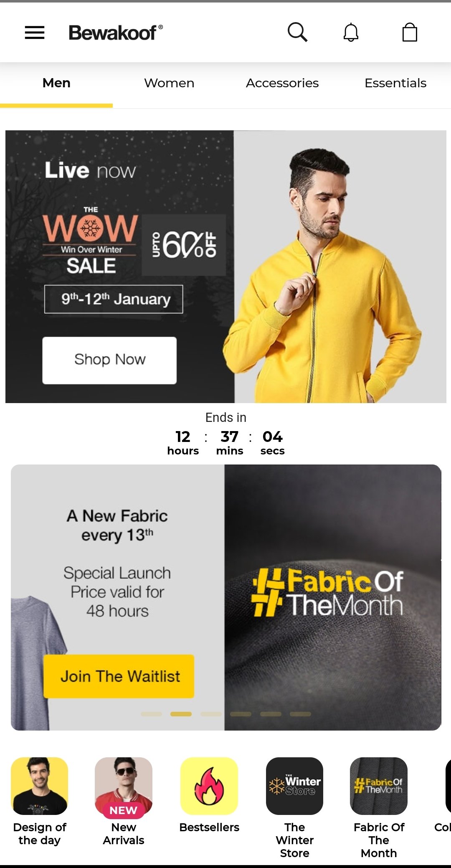
Task: Switch to the Women tab
Action: pos(169,83)
